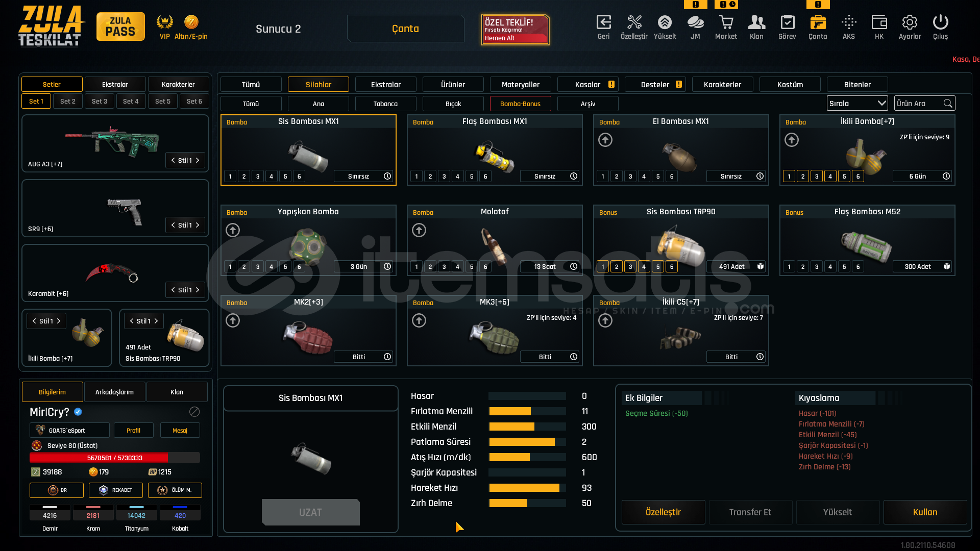The height and width of the screenshot is (551, 980).
Task: Open the Market cart icon
Action: [726, 22]
